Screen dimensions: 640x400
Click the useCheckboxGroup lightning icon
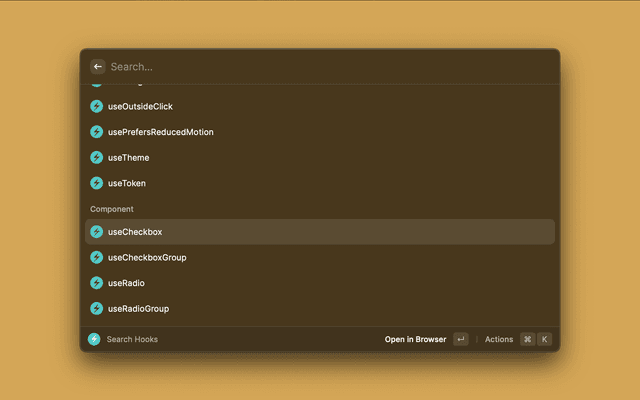[97, 257]
